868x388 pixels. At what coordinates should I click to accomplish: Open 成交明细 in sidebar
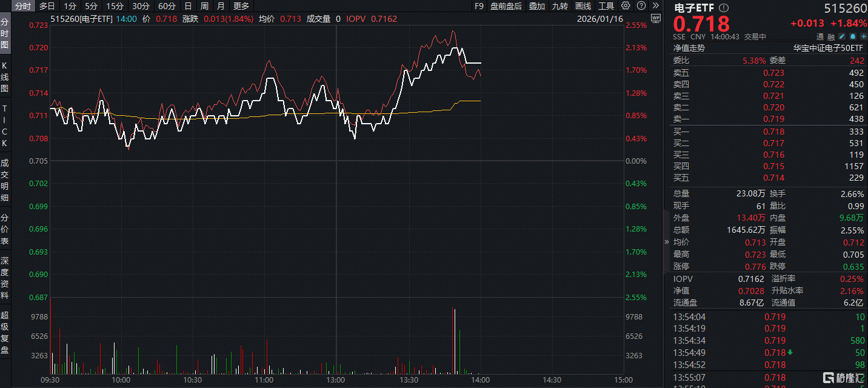tap(5, 180)
